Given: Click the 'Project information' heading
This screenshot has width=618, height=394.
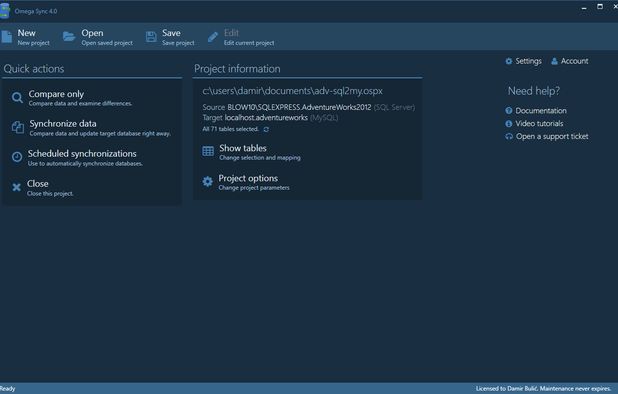Looking at the screenshot, I should pyautogui.click(x=237, y=69).
